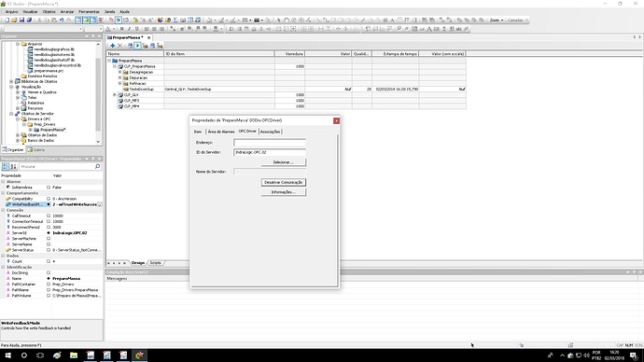The width and height of the screenshot is (644, 362).
Task: Open File Explorer from the taskbar
Action: (74, 355)
